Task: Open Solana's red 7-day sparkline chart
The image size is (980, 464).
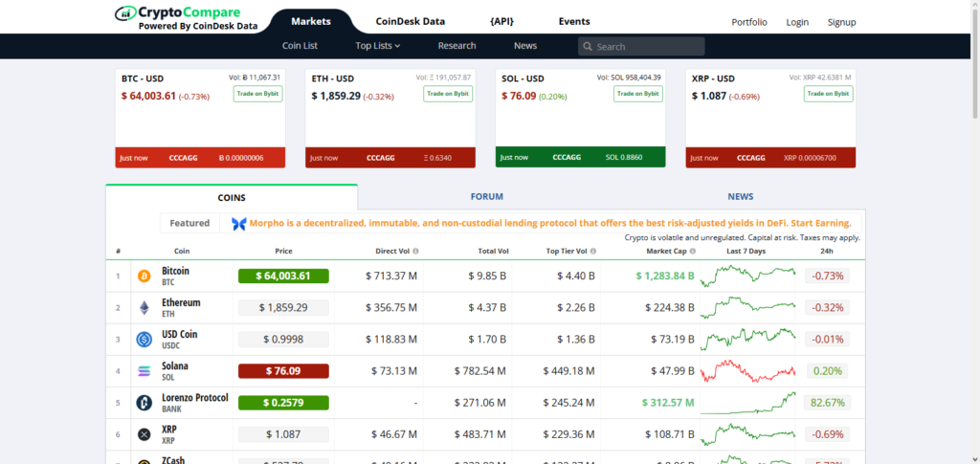Action: 747,371
